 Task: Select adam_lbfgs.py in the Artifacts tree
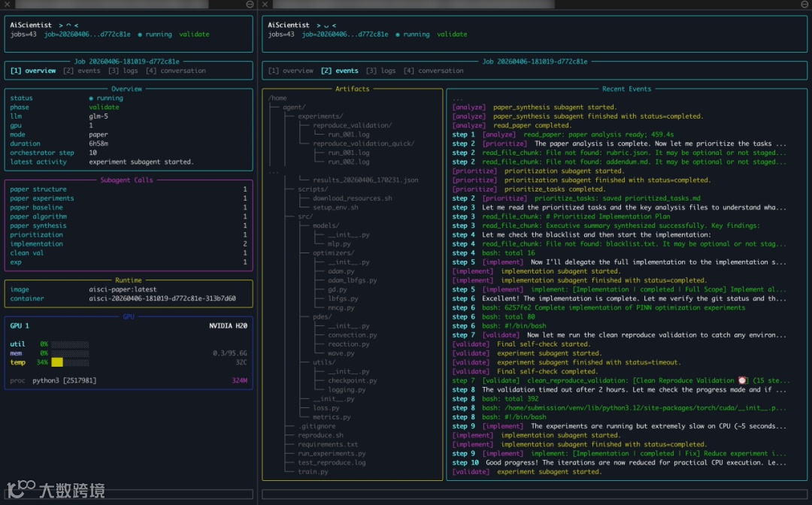352,280
